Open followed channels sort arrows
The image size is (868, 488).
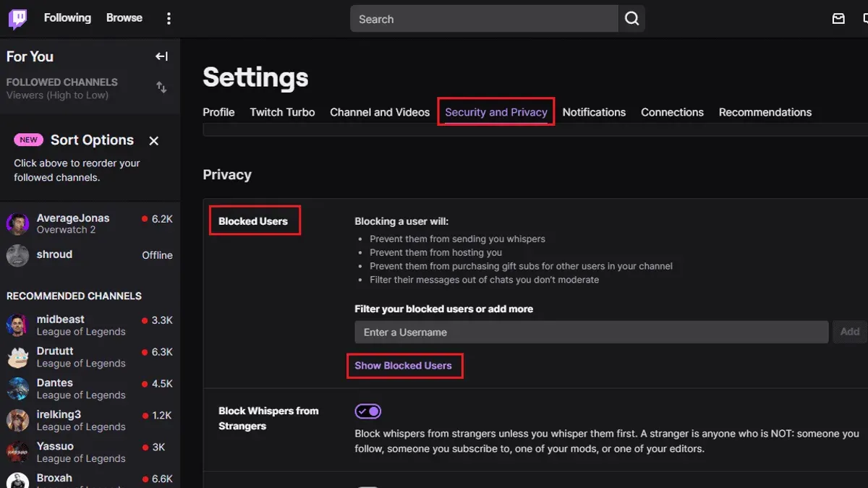point(161,87)
